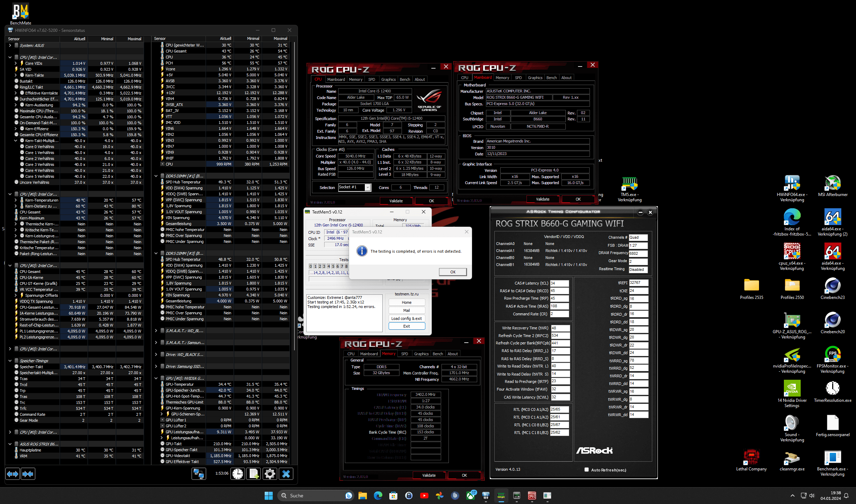Collapse DDR5 DIMM [#1] sensor group

pos(156,176)
